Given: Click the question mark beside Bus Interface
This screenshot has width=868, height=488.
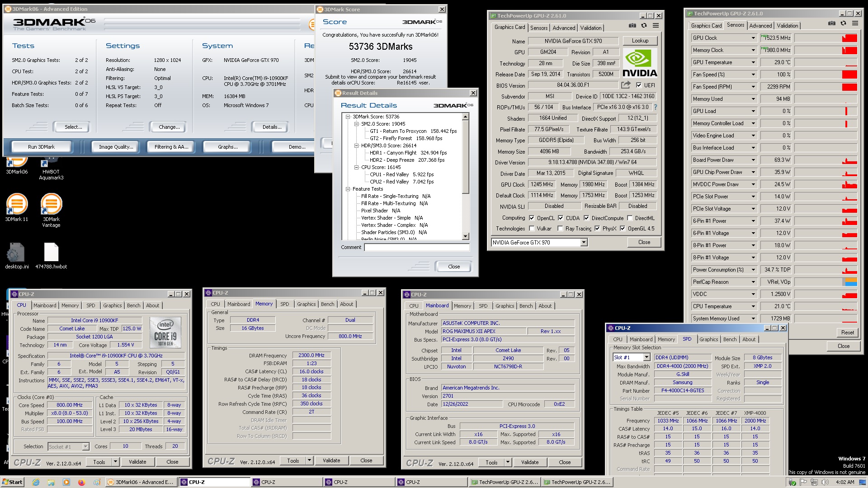Looking at the screenshot, I should (x=656, y=108).
